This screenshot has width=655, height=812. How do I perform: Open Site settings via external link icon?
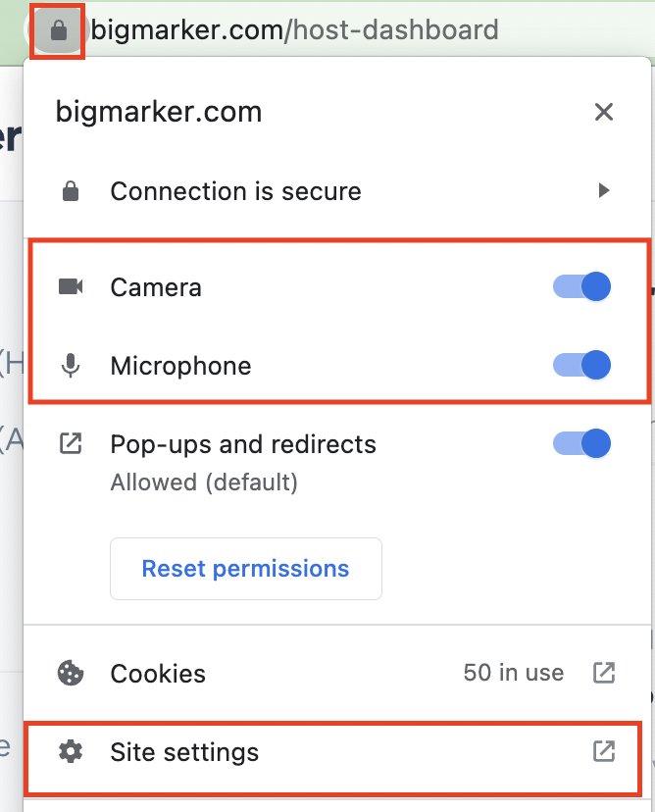tap(604, 752)
